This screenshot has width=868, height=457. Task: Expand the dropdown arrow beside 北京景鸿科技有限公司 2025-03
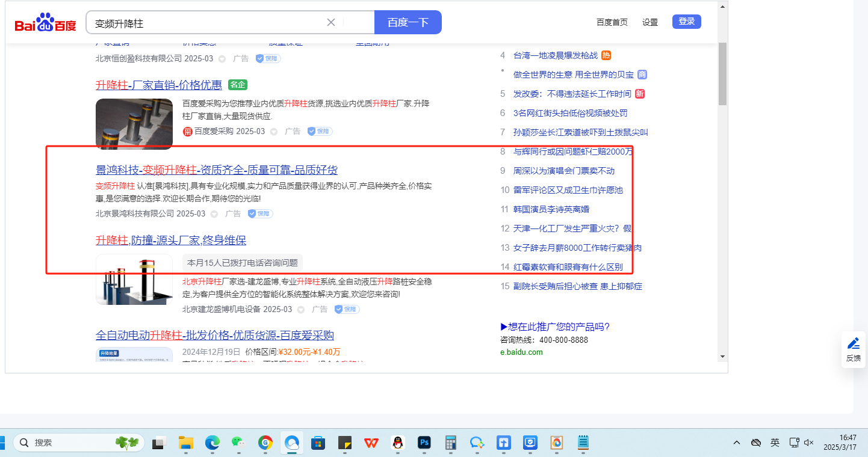pos(214,214)
